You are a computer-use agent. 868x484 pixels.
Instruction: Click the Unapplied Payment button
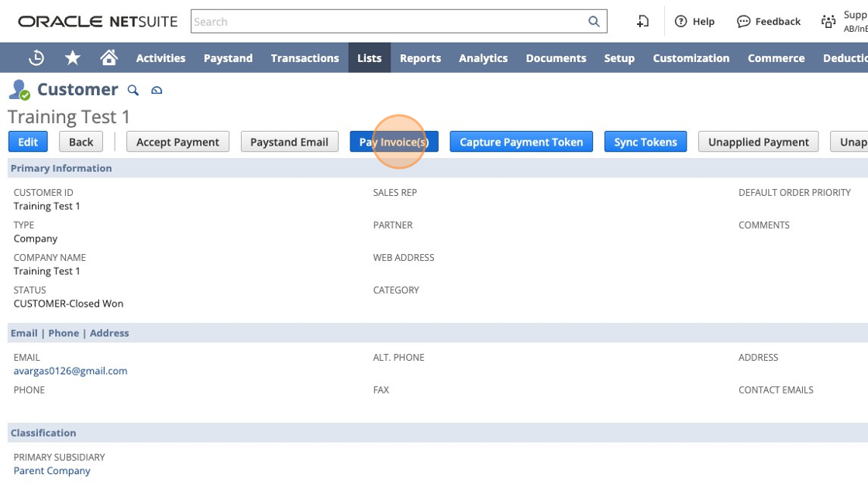(759, 142)
